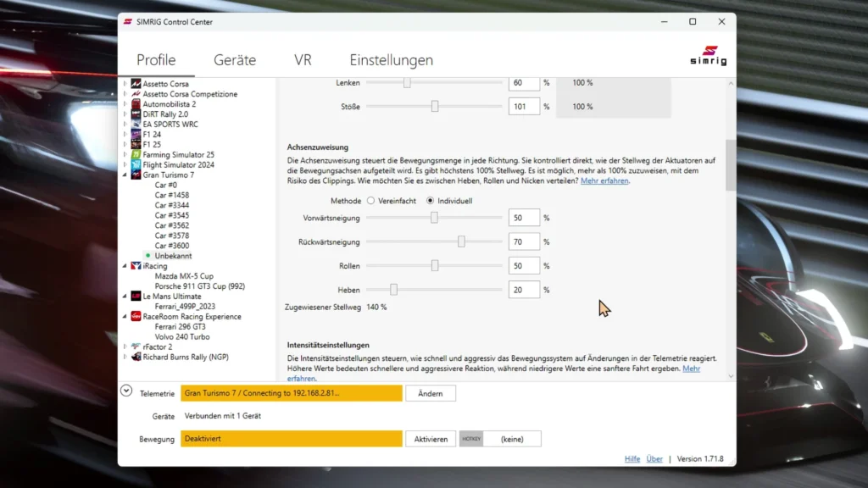
Task: Click the Farming Simulator 25 icon
Action: 136,155
